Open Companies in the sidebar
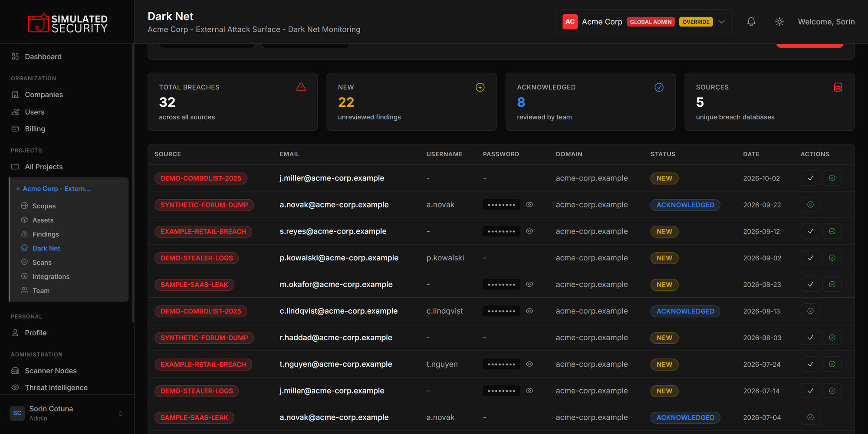868x434 pixels. tap(44, 95)
